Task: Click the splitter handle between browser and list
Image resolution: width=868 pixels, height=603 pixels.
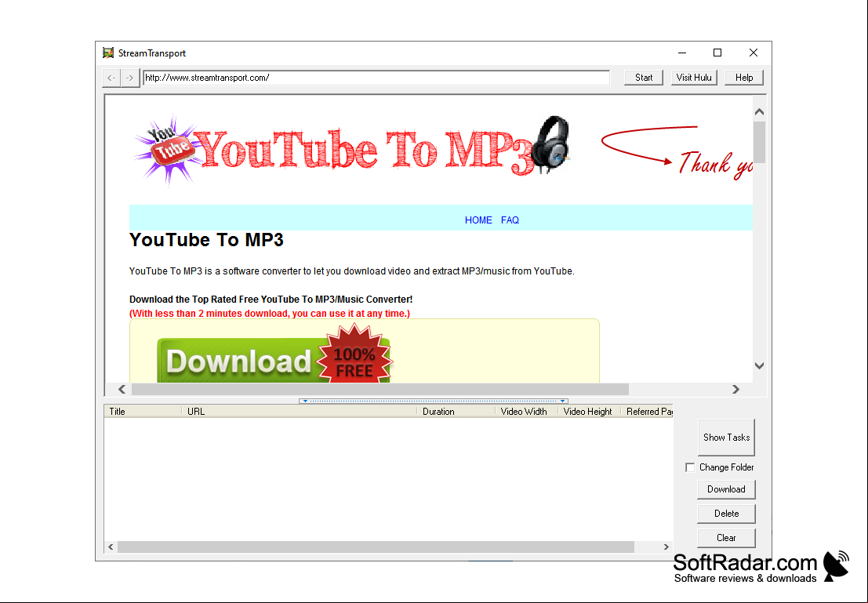Action: click(434, 401)
